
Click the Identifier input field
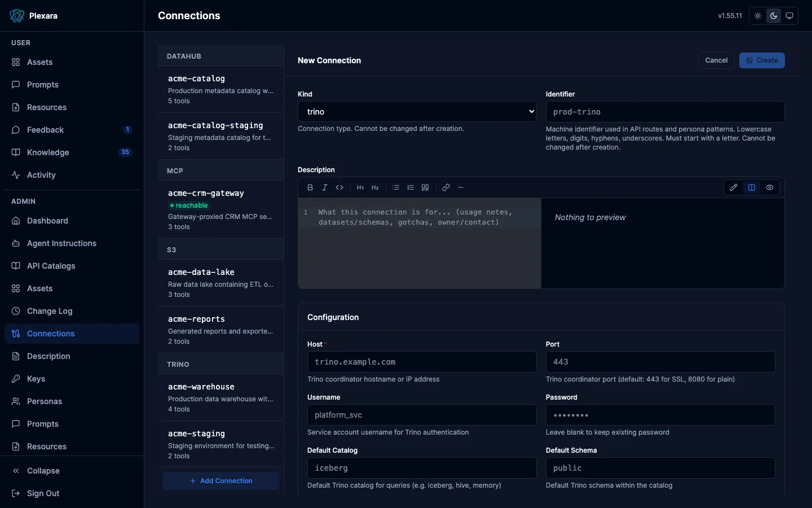tap(665, 112)
